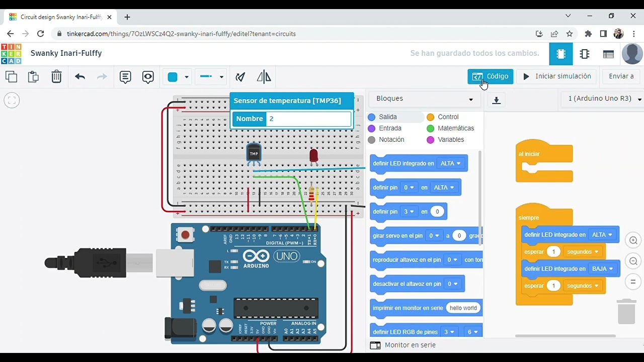Select the siempre loop block

[529, 218]
